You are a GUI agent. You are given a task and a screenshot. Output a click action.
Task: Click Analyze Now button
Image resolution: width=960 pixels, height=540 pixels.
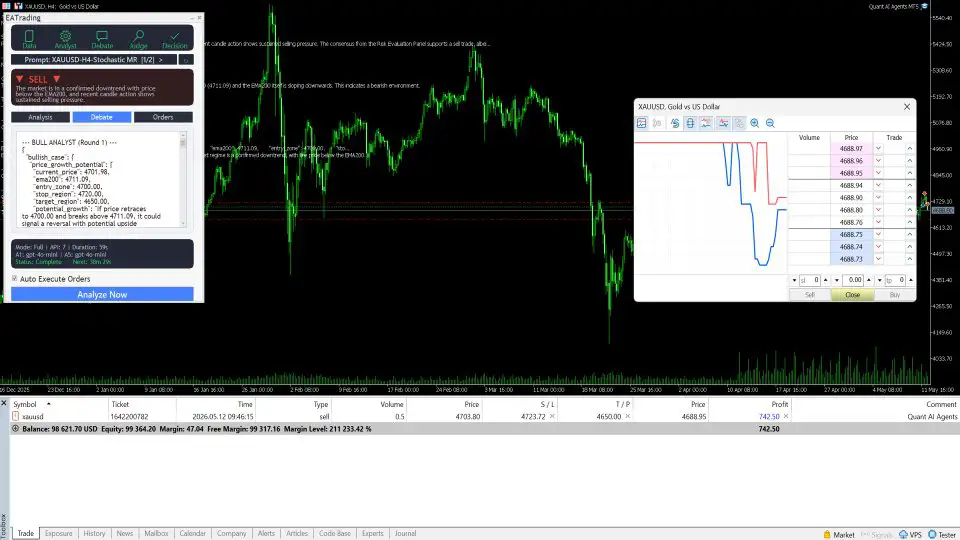(x=102, y=294)
